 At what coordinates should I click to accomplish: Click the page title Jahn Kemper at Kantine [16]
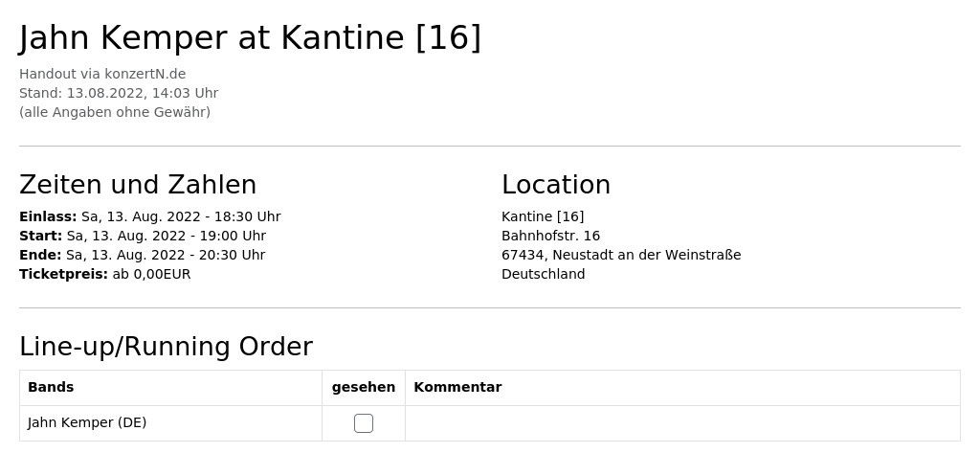point(250,37)
